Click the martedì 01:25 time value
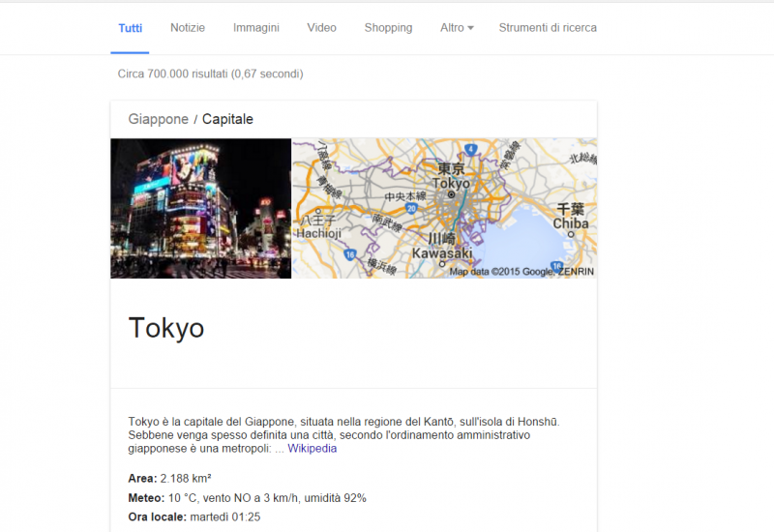This screenshot has width=774, height=532. pyautogui.click(x=225, y=517)
